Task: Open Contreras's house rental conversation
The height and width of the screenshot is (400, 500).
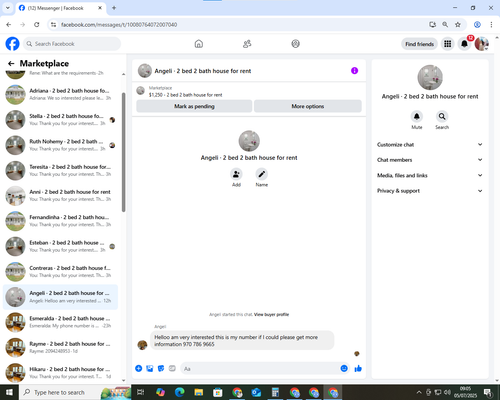Action: [60, 272]
